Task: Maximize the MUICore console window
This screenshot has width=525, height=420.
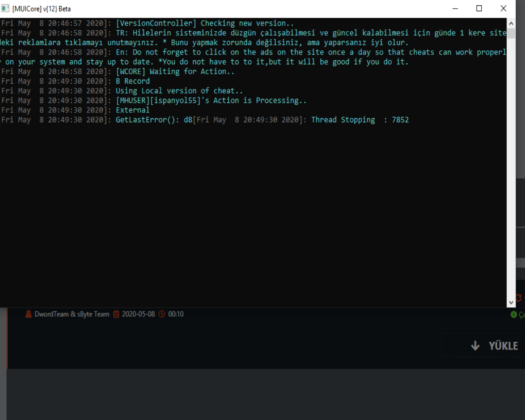Action: tap(479, 9)
